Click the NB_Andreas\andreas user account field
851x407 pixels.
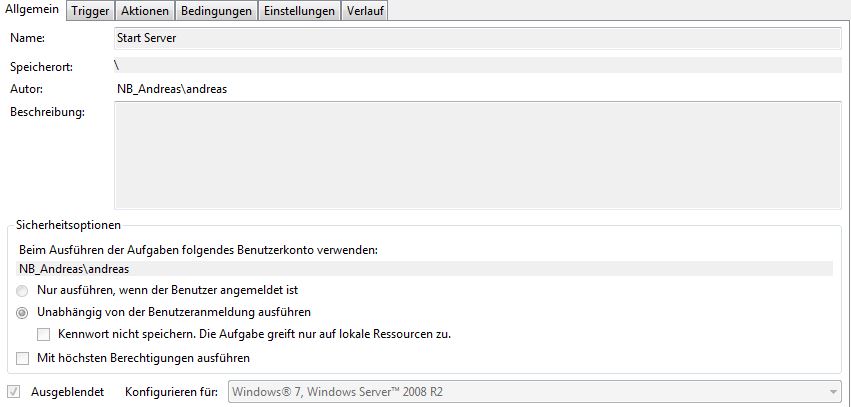click(426, 269)
